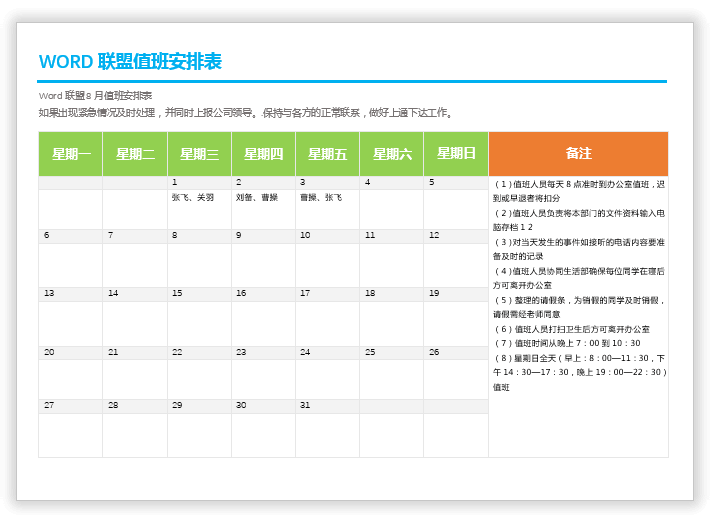Image resolution: width=710 pixels, height=528 pixels.
Task: Click date number 17 in the calendar
Action: [x=305, y=293]
